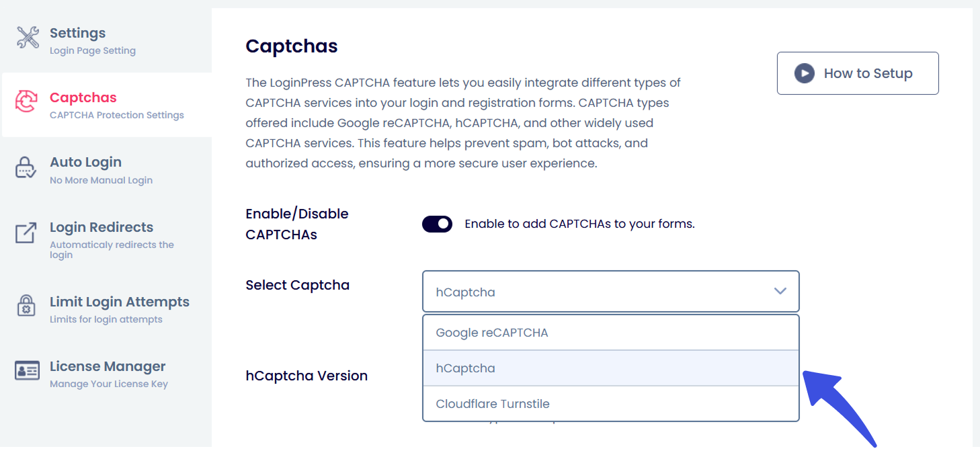This screenshot has height=459, width=980.
Task: Collapse dropdown using the chevron arrow
Action: (780, 292)
